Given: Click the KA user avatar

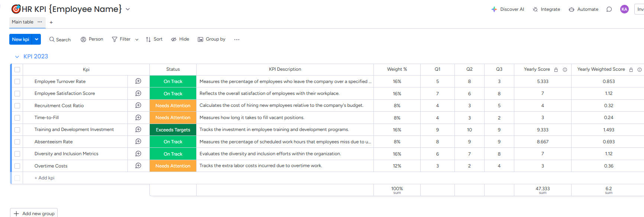Looking at the screenshot, I should point(624,9).
